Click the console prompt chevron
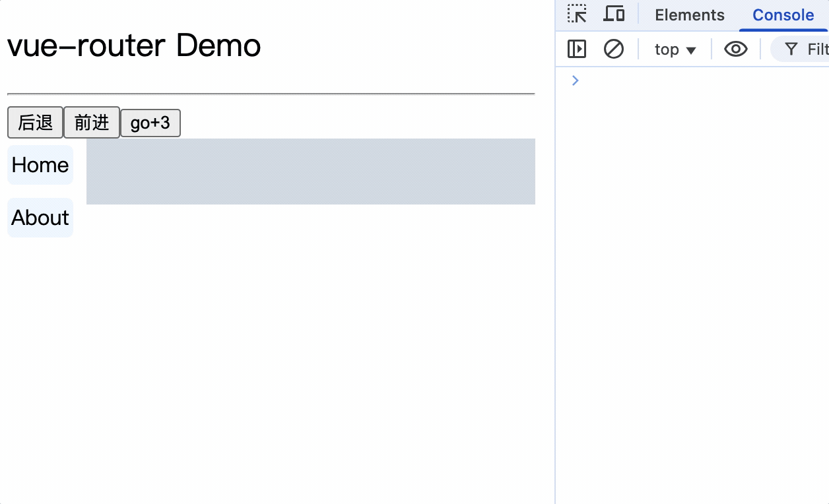The image size is (829, 504). click(x=575, y=80)
